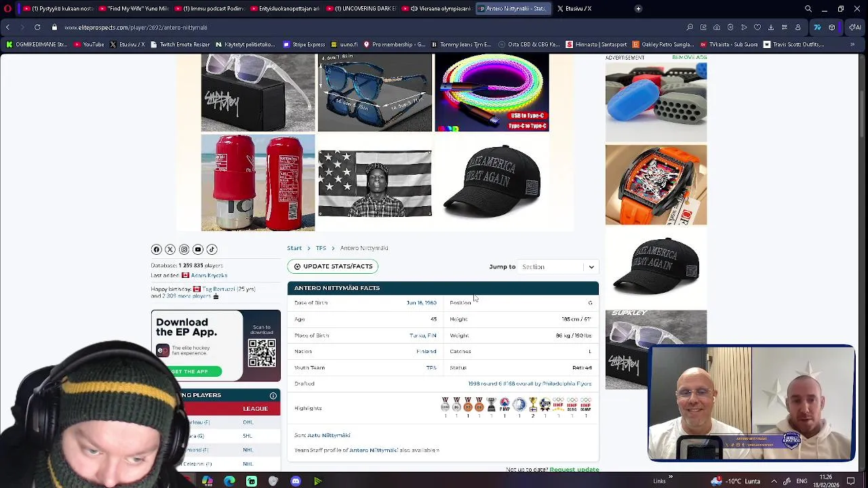Switch to the Pystyykö kukaan nosta tab
868x488 pixels.
57,9
